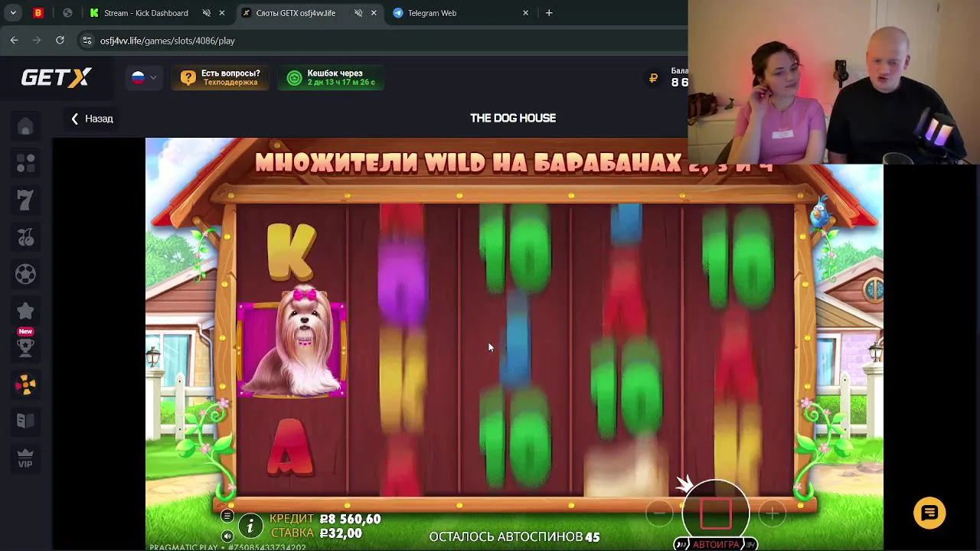Open the Home icon in GETX sidebar
Viewport: 980px width, 551px height.
tap(25, 127)
